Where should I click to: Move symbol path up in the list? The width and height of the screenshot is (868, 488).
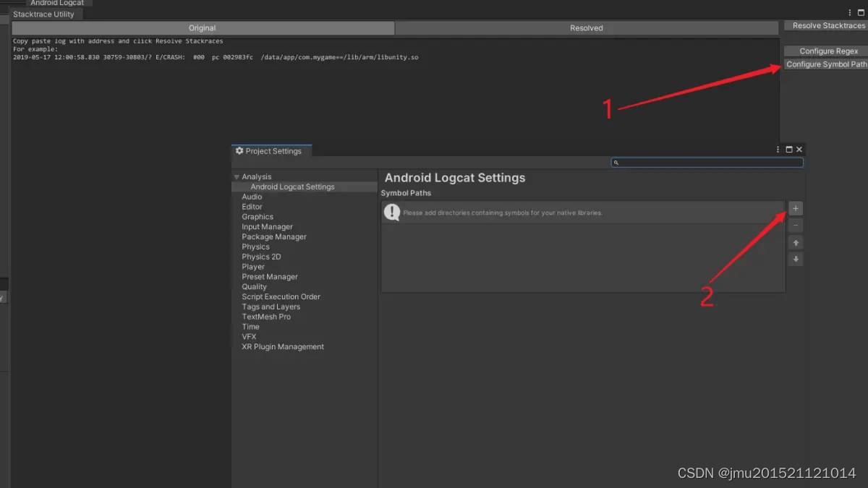pyautogui.click(x=795, y=242)
